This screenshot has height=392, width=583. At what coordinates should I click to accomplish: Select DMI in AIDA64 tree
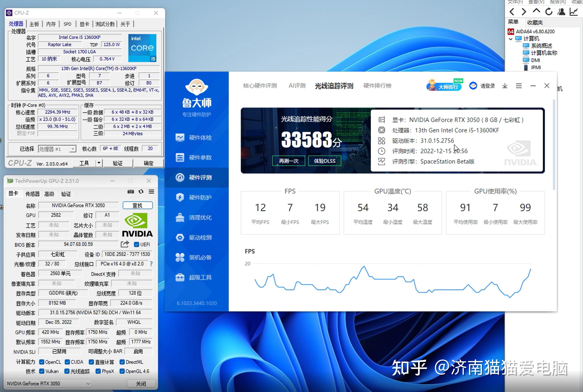[532, 60]
